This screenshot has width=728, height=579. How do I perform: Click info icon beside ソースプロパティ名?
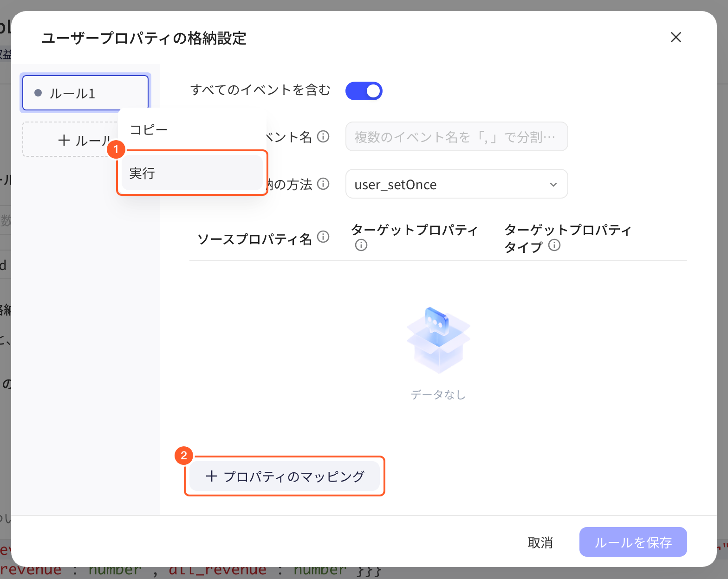pos(323,237)
